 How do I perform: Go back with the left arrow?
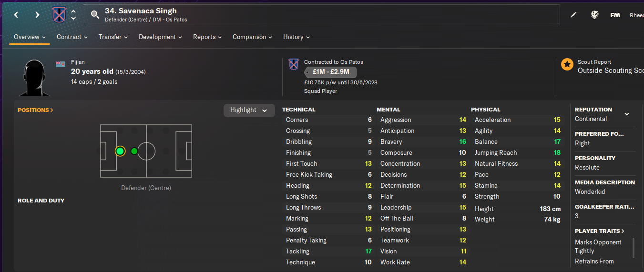(x=16, y=15)
